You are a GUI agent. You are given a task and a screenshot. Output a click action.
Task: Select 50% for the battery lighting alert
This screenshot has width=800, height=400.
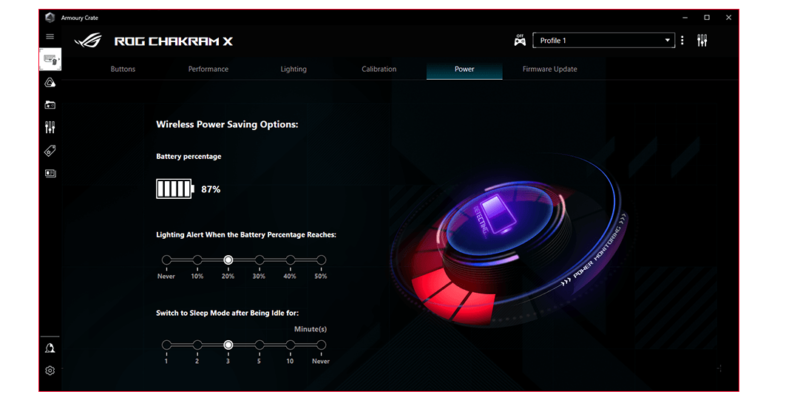[321, 260]
